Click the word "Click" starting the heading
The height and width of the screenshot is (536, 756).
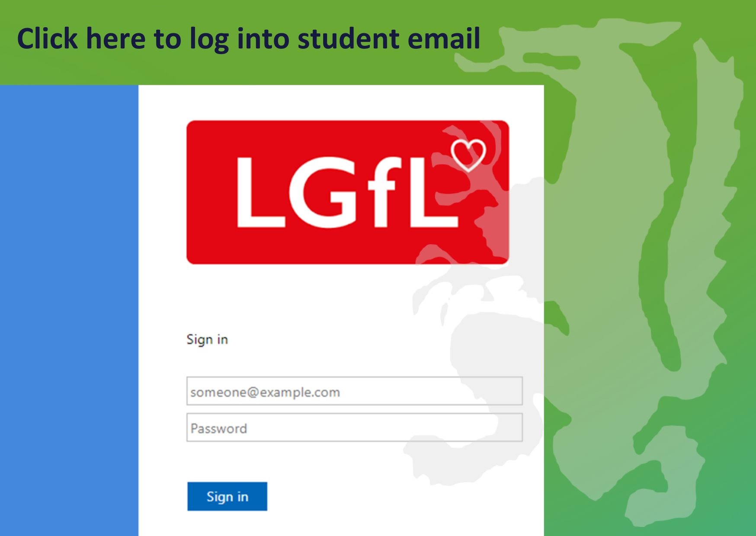pos(47,38)
